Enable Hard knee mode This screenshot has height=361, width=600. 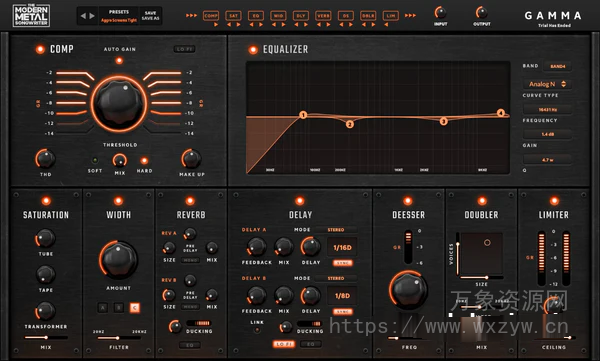coord(144,160)
